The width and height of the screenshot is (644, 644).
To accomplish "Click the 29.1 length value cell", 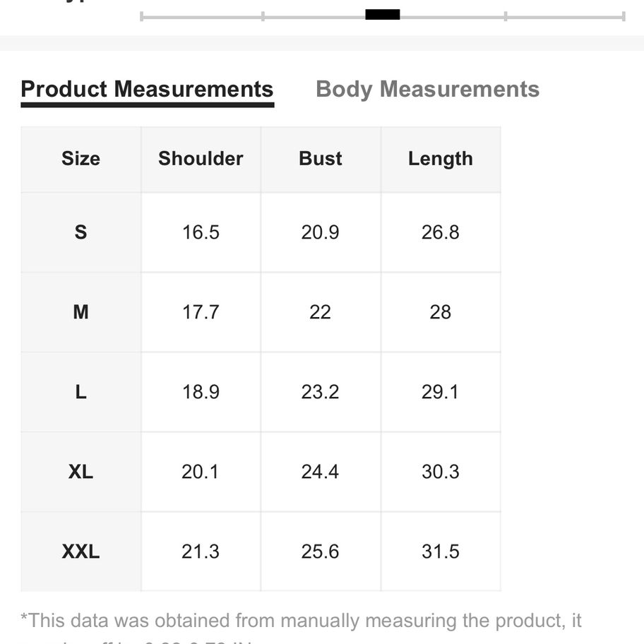I will 441,392.
